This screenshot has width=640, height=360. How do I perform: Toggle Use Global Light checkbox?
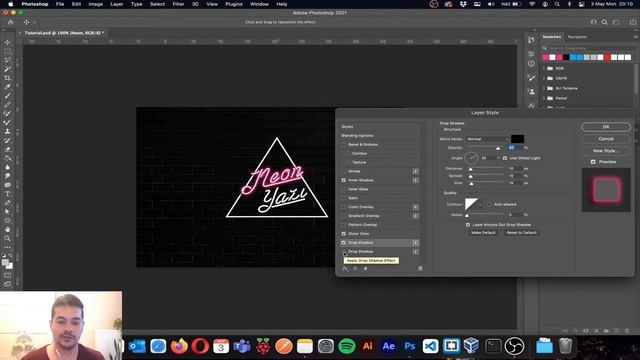pos(505,158)
